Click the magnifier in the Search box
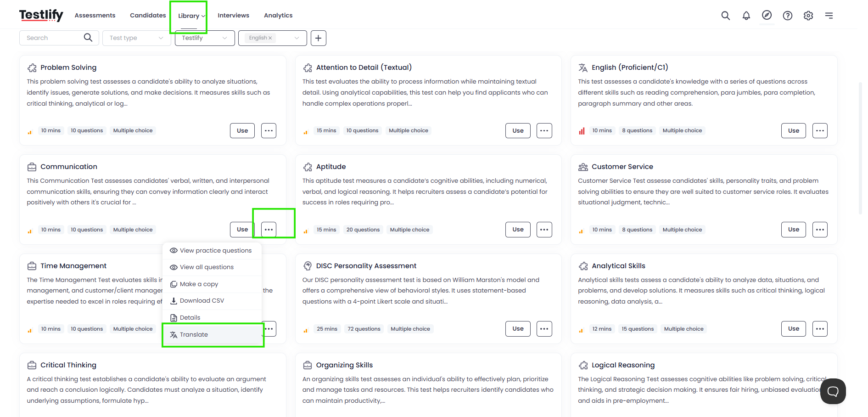The image size is (868, 417). (88, 38)
